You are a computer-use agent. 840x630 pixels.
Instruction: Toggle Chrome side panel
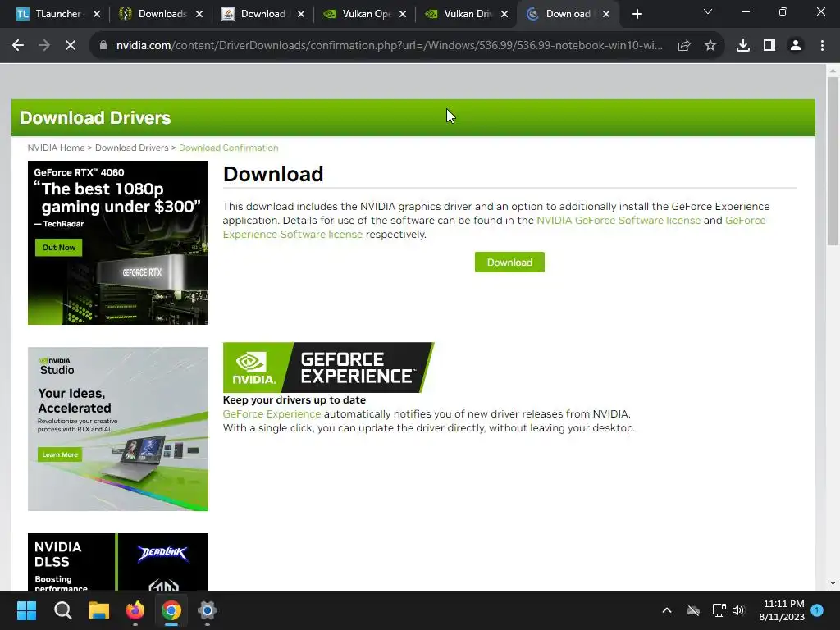769,46
